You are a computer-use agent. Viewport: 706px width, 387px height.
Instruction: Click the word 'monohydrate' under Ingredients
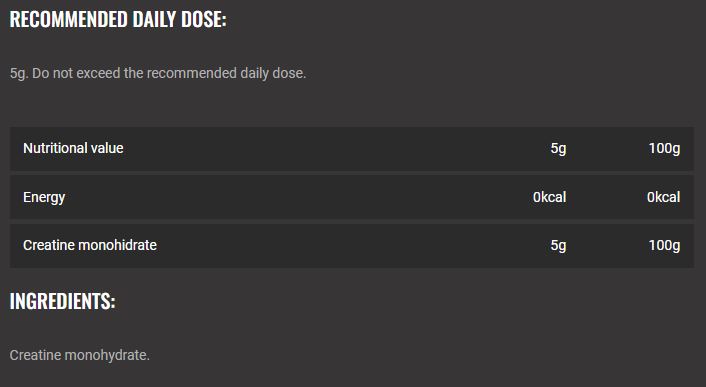107,356
